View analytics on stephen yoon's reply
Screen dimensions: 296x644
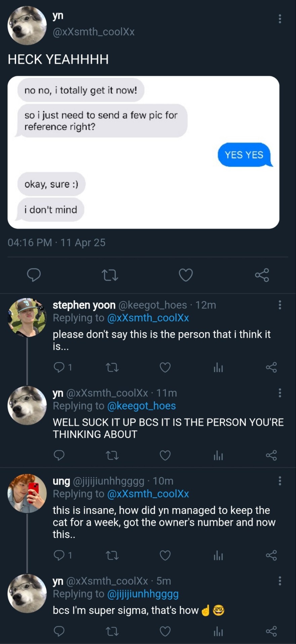coord(218,368)
